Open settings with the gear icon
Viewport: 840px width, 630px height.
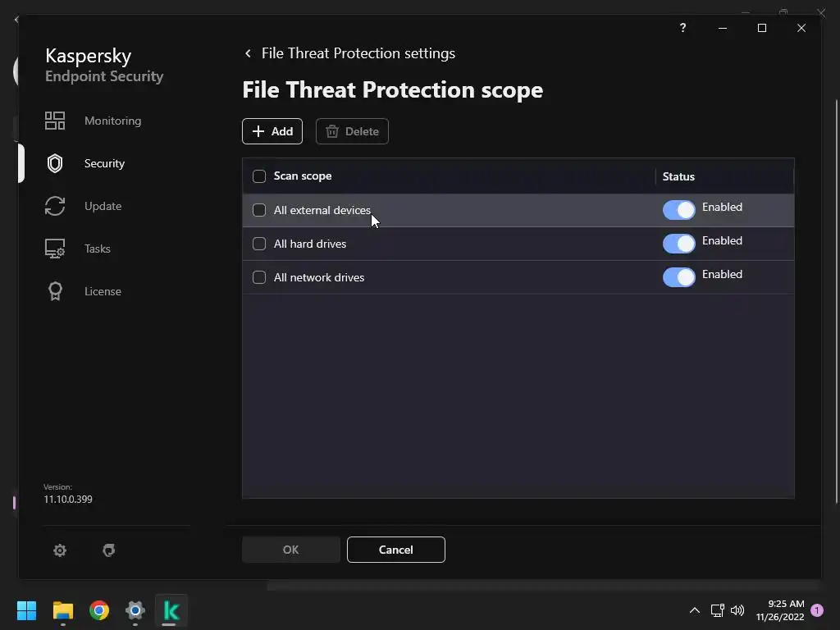[59, 550]
